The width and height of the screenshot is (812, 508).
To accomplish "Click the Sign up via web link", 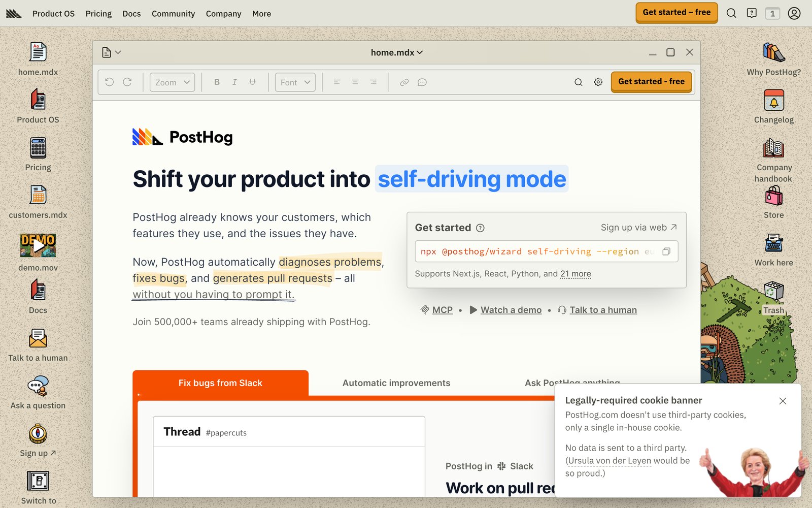I will click(x=639, y=228).
